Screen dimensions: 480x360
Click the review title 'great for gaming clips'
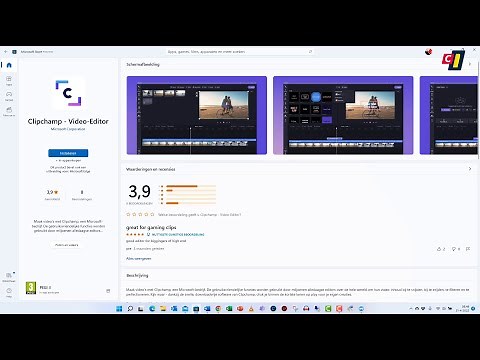click(151, 227)
